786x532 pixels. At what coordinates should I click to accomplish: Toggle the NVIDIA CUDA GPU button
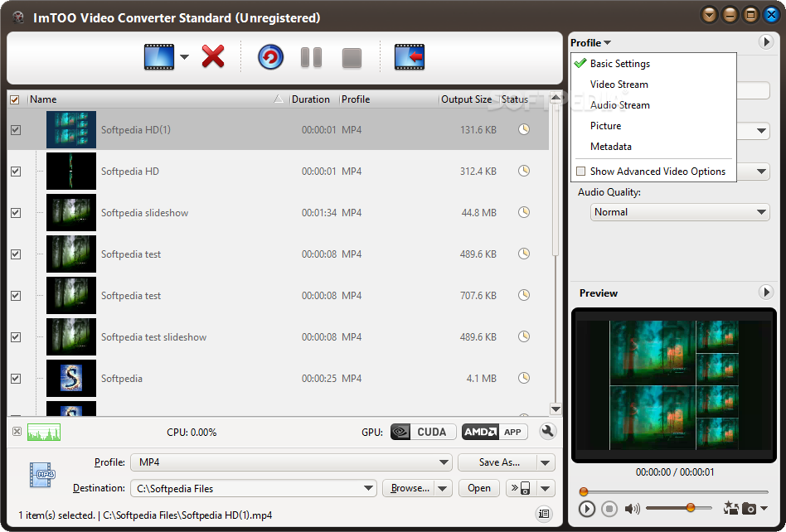pos(423,432)
